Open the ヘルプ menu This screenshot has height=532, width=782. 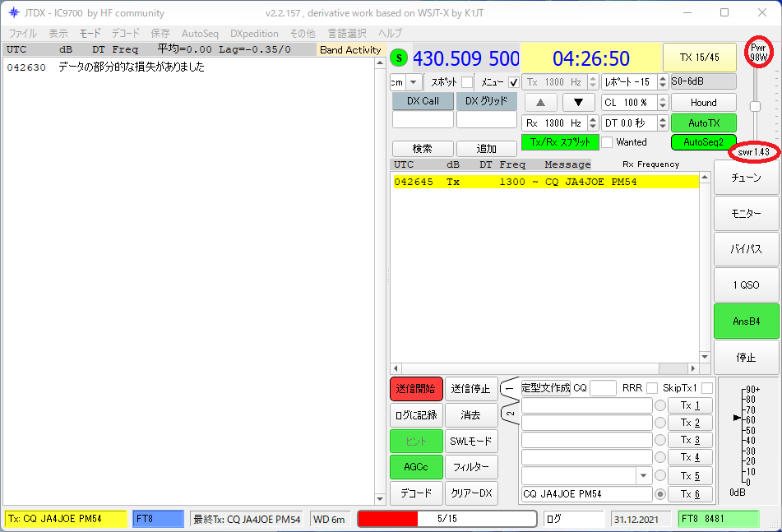(390, 34)
